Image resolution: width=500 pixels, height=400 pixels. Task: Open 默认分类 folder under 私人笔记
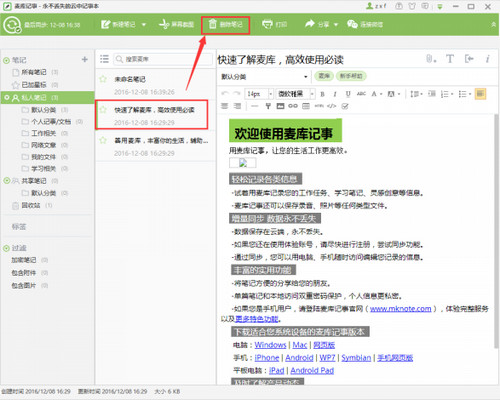click(44, 110)
